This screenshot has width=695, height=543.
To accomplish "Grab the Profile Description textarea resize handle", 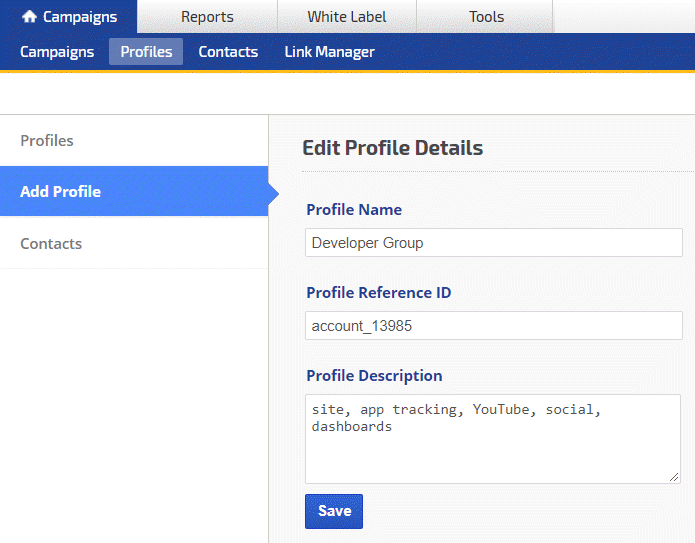I will point(675,478).
